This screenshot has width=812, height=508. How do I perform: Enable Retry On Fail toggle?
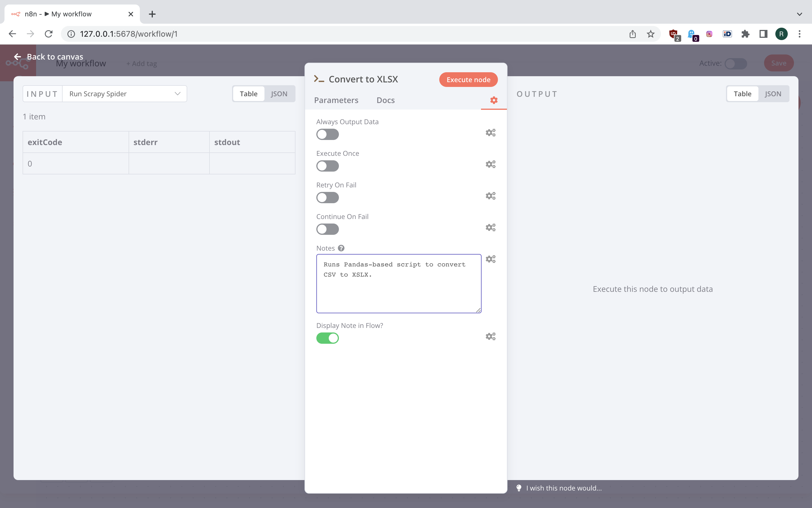point(328,198)
